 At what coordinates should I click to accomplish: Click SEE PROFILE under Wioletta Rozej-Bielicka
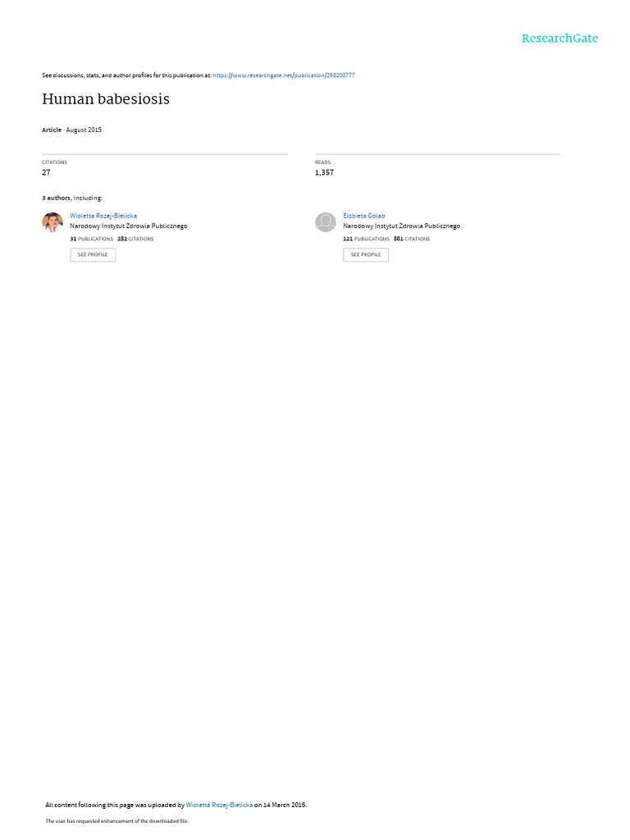coord(93,254)
